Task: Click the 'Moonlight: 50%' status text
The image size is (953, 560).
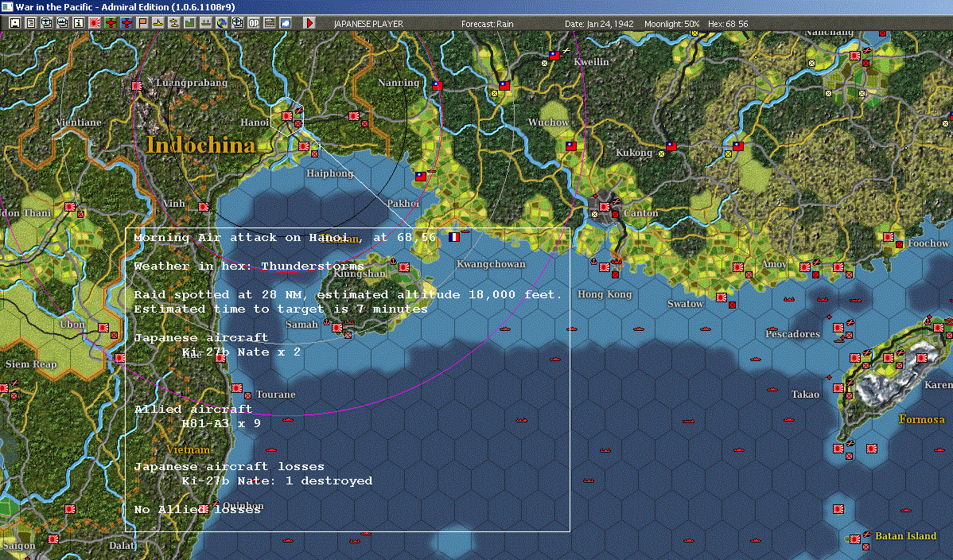Action: [671, 24]
